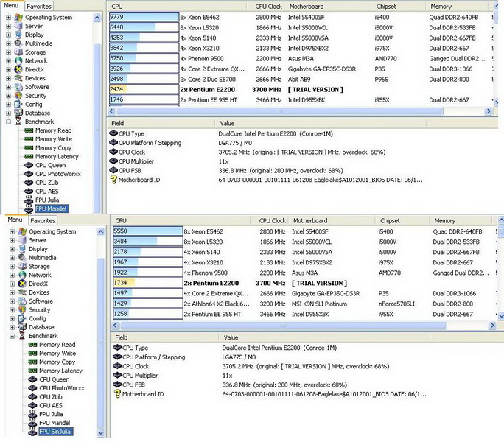Click Database icon in the upper tree
Image resolution: width=504 pixels, height=442 pixels.
point(18,113)
